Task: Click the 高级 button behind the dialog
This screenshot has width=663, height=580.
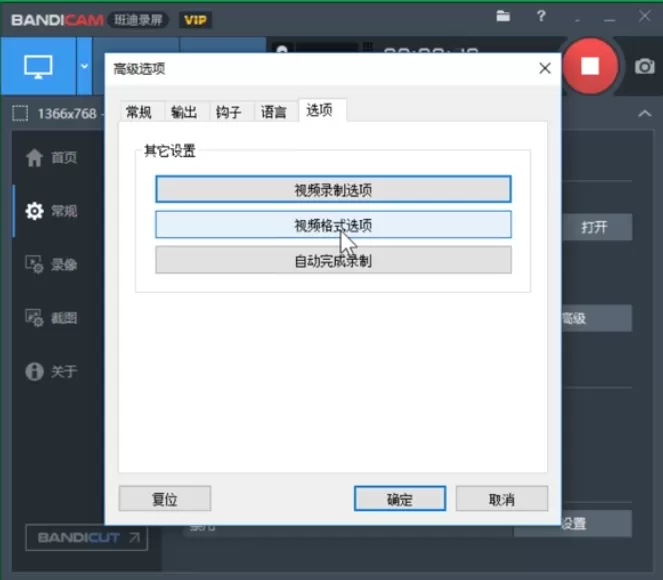Action: click(x=597, y=318)
